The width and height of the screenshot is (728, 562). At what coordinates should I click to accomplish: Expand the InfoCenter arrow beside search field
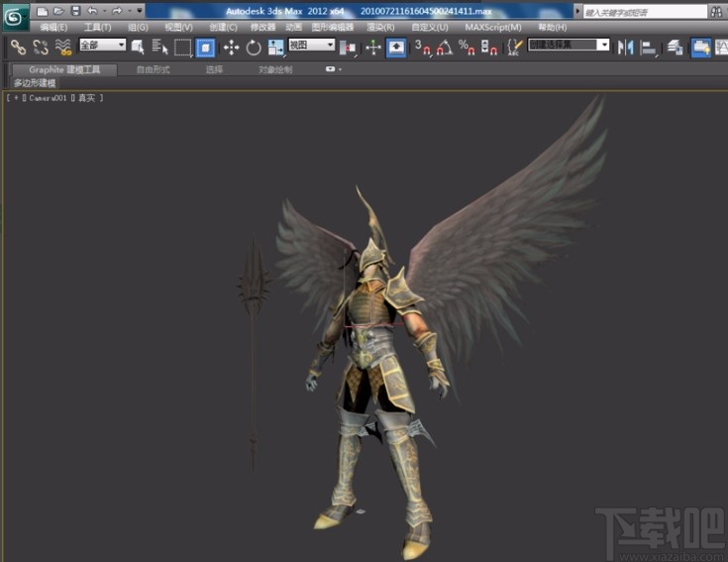578,11
